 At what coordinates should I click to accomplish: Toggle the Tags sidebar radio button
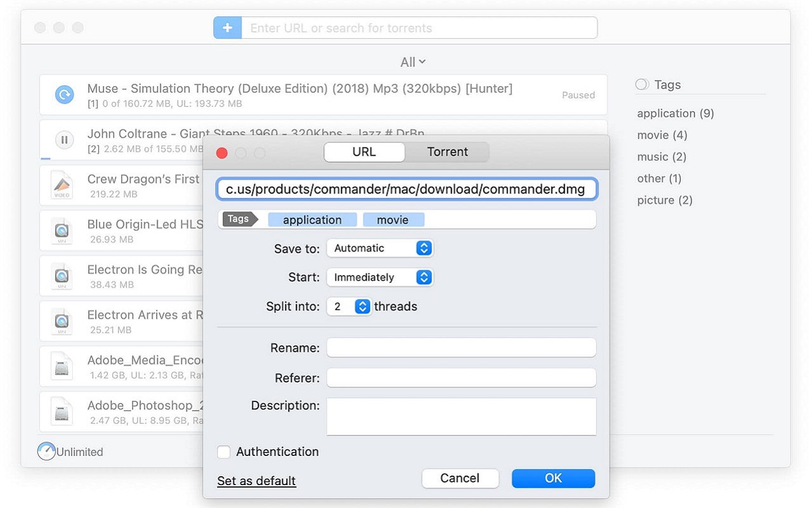point(642,84)
